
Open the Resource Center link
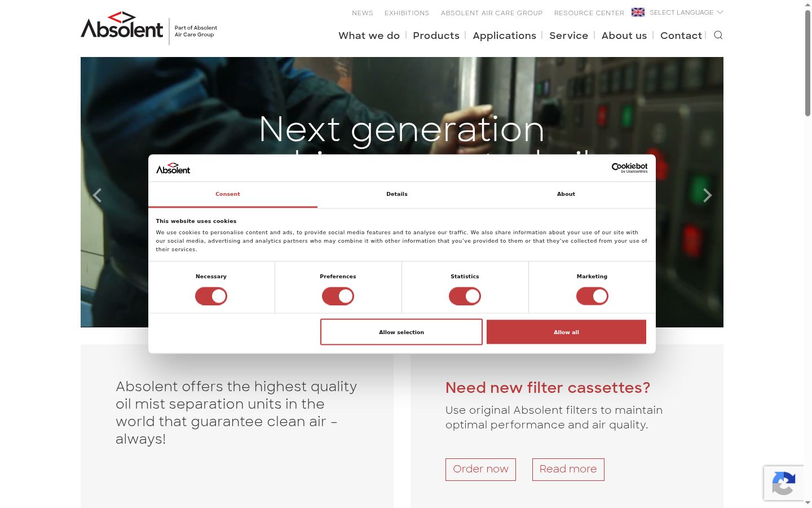589,13
